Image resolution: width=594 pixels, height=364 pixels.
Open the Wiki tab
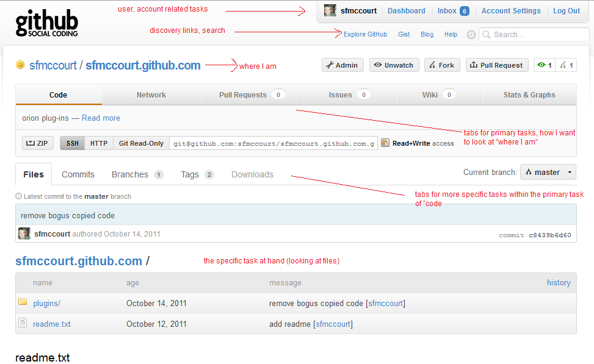(439, 95)
